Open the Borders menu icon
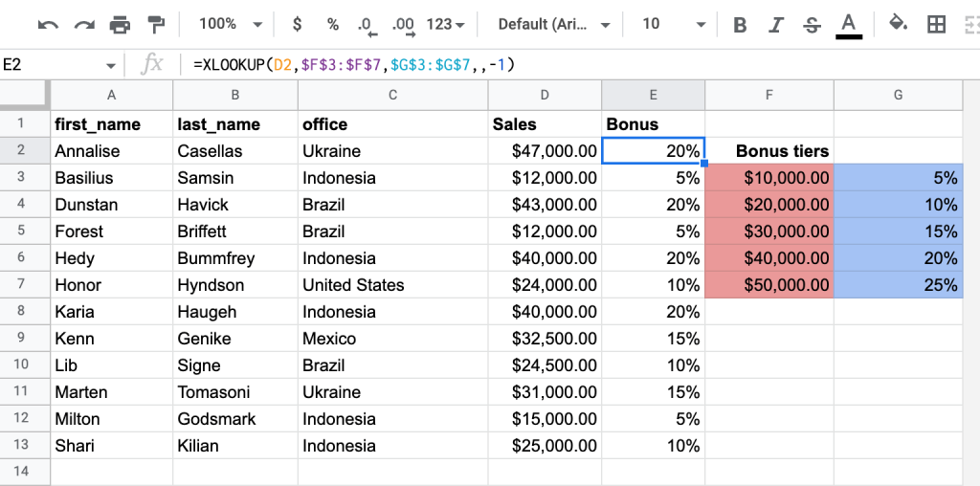Viewport: 980px width, 486px height. [x=936, y=24]
